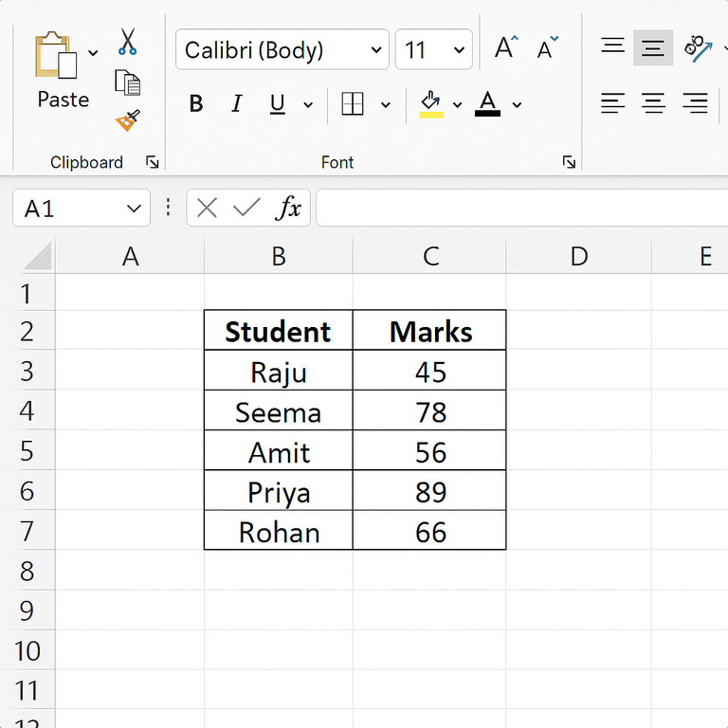Select column A header
Image resolution: width=728 pixels, height=728 pixels.
130,256
